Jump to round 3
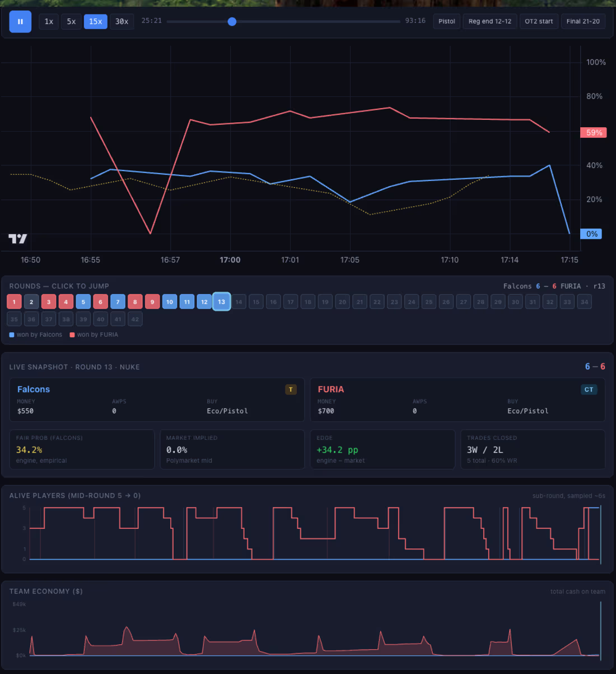 (x=49, y=302)
